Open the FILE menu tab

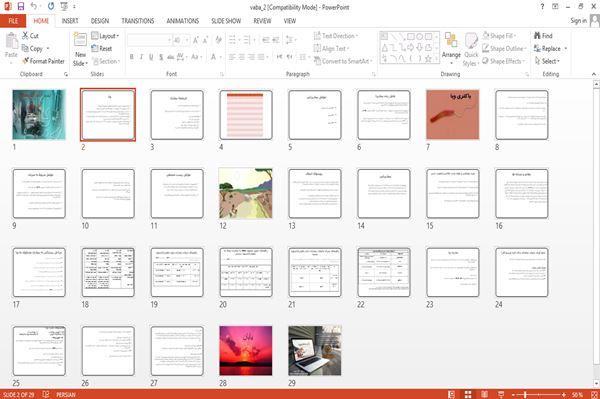tap(13, 21)
